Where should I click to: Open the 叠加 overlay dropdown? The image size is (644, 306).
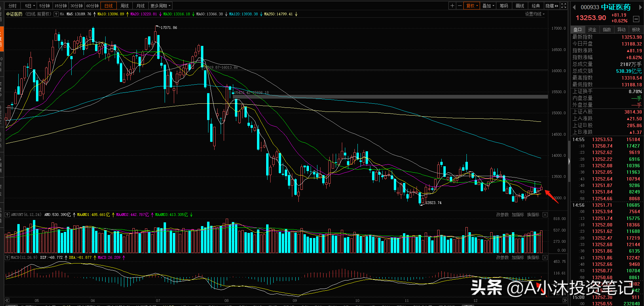pos(489,6)
